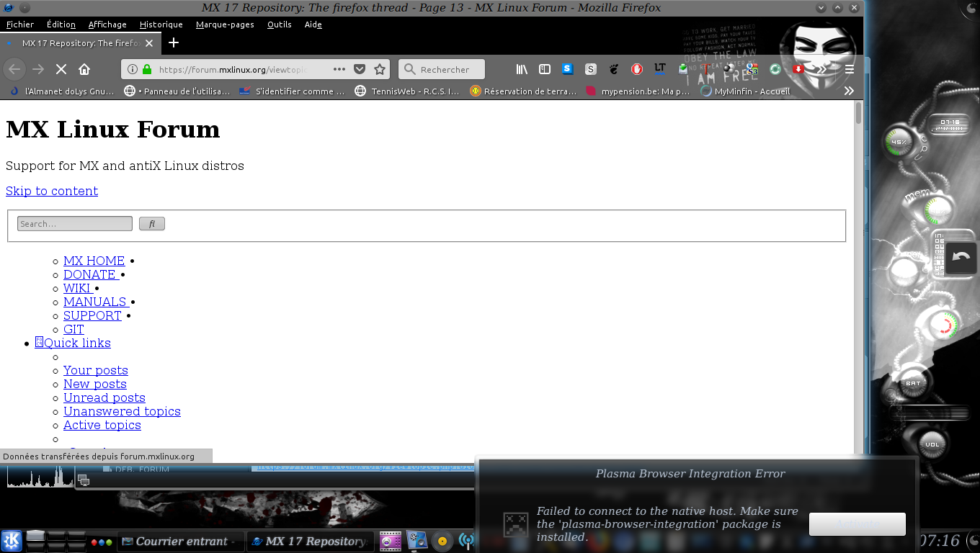Open the Édition menu
Viewport: 980px width, 553px height.
[x=61, y=24]
